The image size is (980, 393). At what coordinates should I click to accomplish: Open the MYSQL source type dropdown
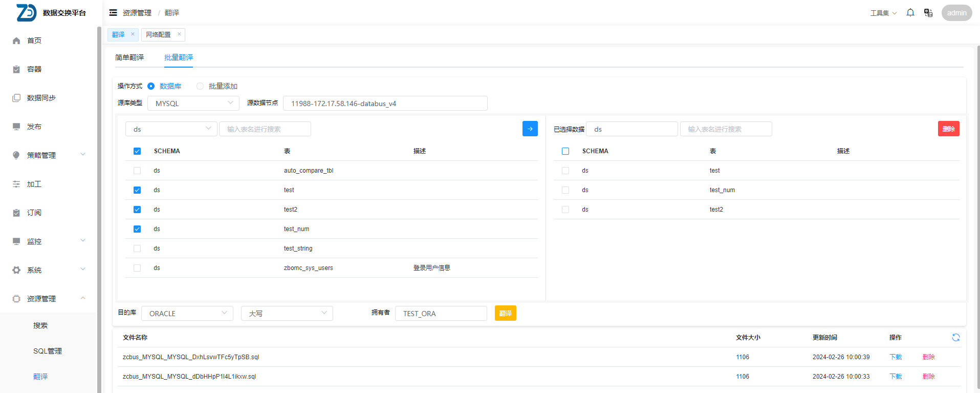coord(193,104)
